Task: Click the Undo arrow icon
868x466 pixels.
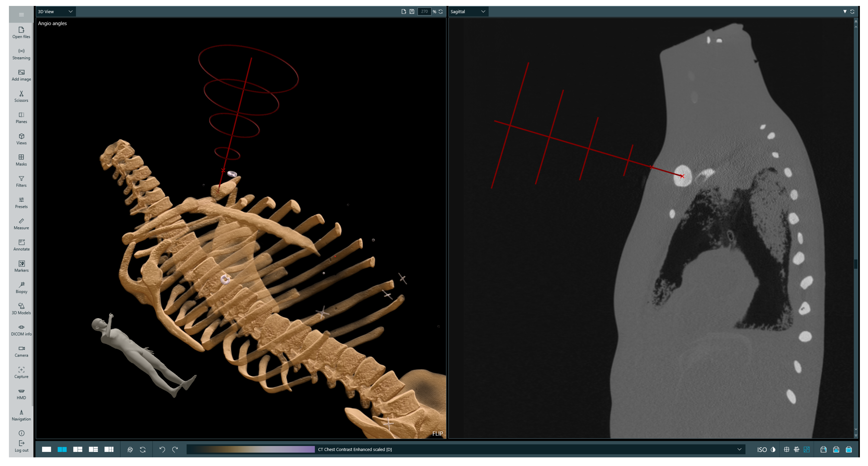Action: pyautogui.click(x=162, y=449)
